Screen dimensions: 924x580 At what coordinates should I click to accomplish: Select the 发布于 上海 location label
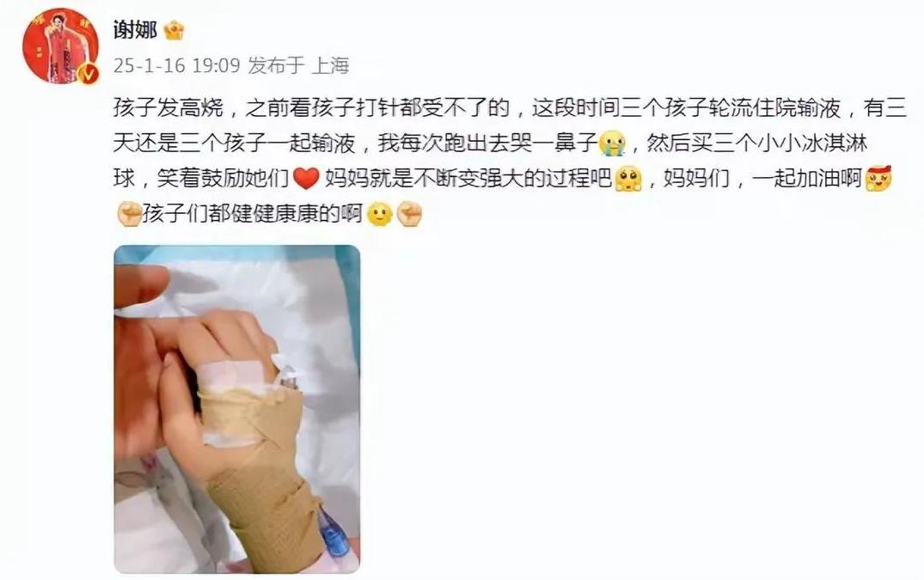pyautogui.click(x=298, y=65)
